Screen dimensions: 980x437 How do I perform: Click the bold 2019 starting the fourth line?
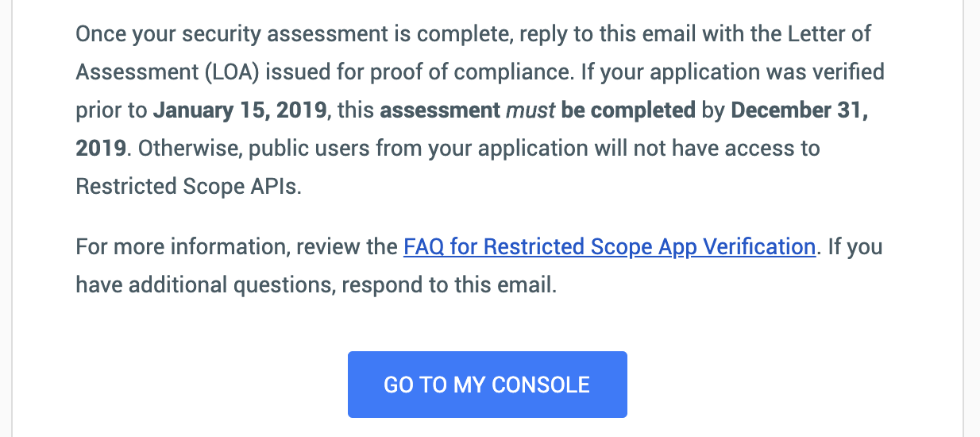[100, 148]
